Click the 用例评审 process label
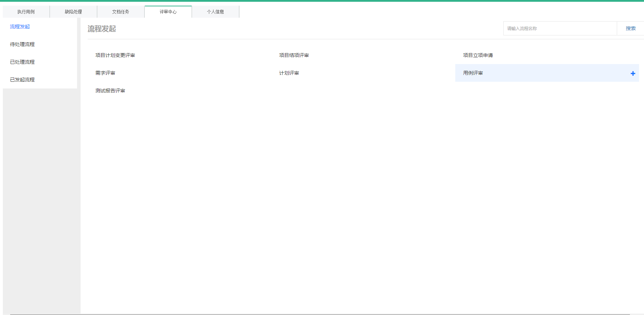 tap(473, 73)
